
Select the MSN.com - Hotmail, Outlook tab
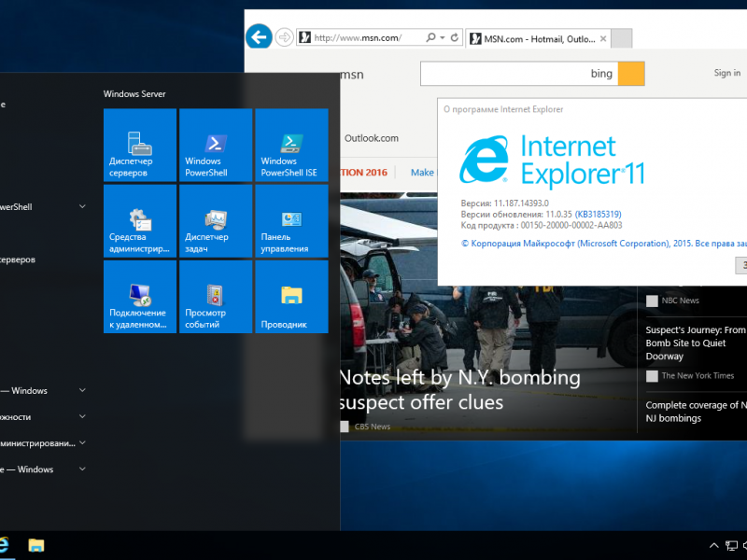pos(539,38)
